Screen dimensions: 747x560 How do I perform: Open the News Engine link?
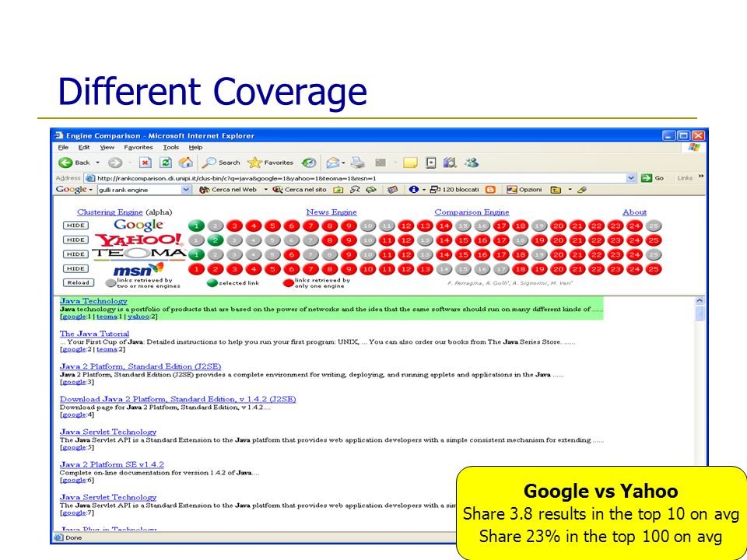pos(331,212)
